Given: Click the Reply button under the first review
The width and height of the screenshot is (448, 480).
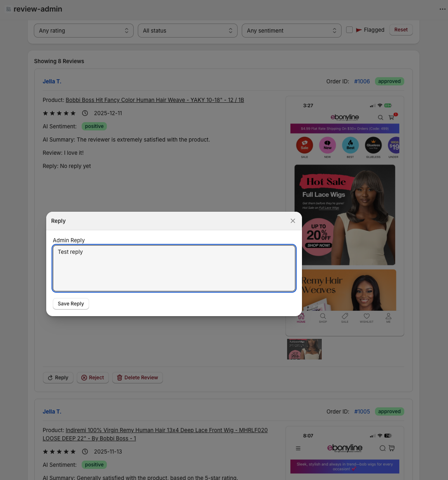Looking at the screenshot, I should coord(58,378).
